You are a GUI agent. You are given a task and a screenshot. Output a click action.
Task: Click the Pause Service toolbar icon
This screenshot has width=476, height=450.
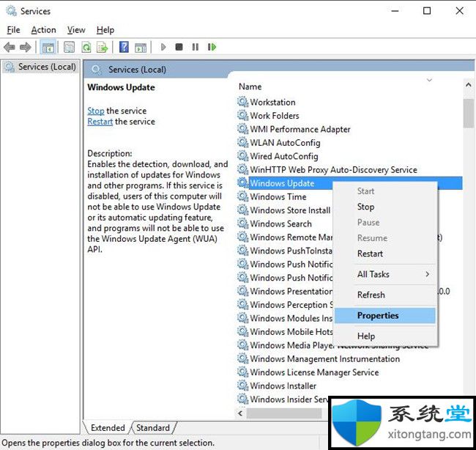point(196,47)
